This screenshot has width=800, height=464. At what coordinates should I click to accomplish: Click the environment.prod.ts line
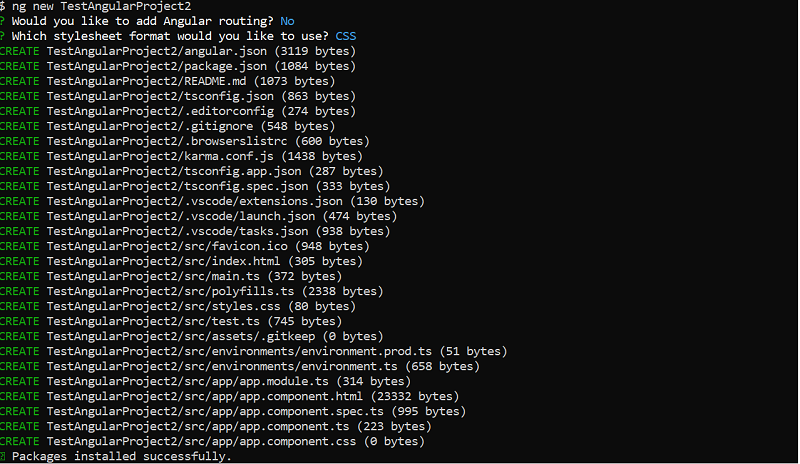(275, 351)
